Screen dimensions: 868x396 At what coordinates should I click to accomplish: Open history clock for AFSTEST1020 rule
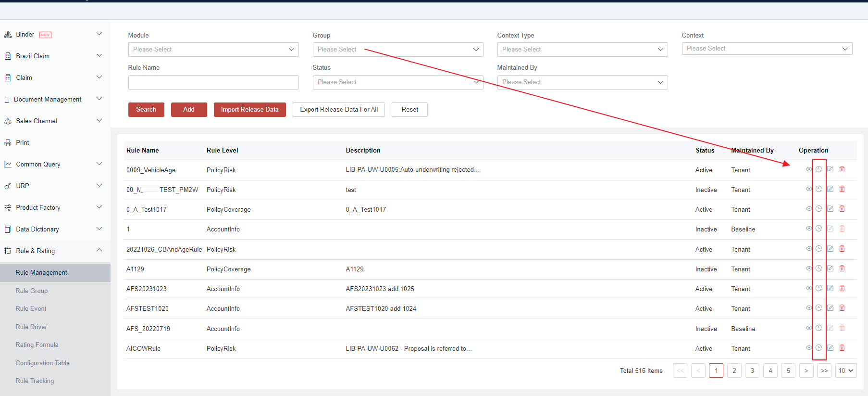pyautogui.click(x=818, y=308)
